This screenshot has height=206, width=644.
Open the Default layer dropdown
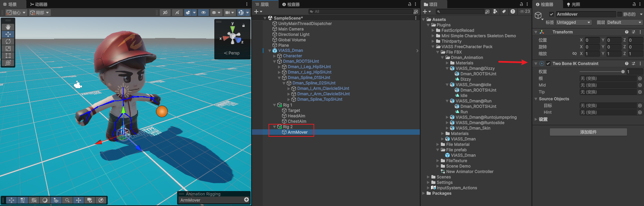[624, 22]
